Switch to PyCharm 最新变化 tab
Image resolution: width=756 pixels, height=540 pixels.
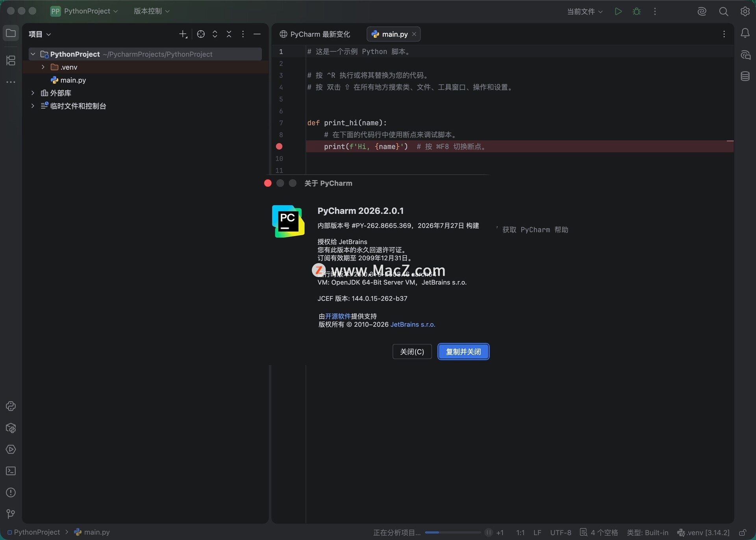[315, 34]
